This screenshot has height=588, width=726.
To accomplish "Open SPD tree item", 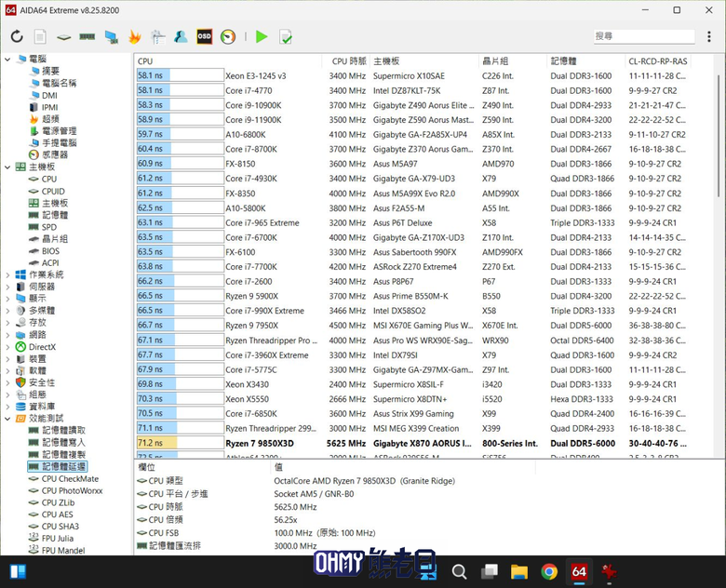I will tap(49, 227).
